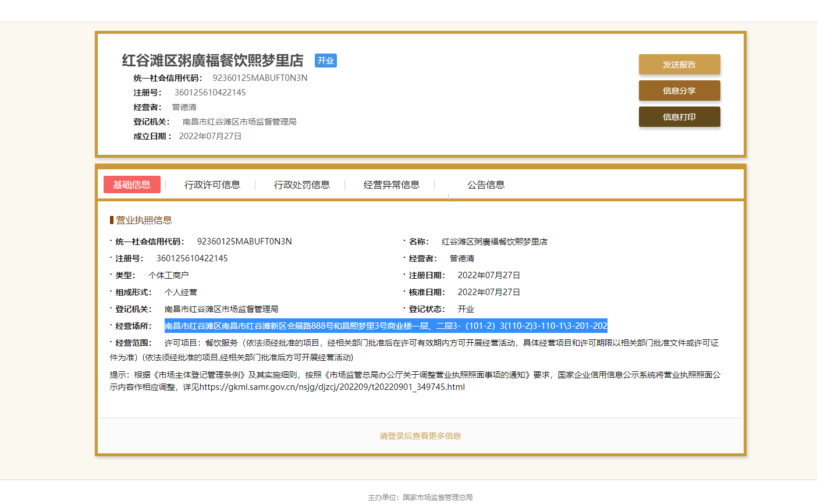Open the 行政处罚信息 tab
Image resolution: width=817 pixels, height=504 pixels.
pos(302,184)
